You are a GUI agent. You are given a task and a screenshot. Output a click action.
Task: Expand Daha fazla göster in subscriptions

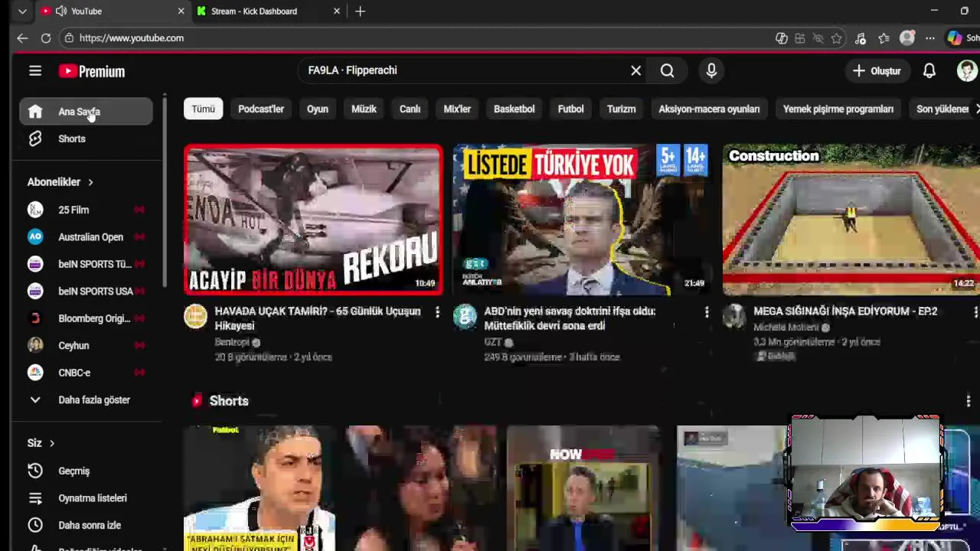click(86, 400)
